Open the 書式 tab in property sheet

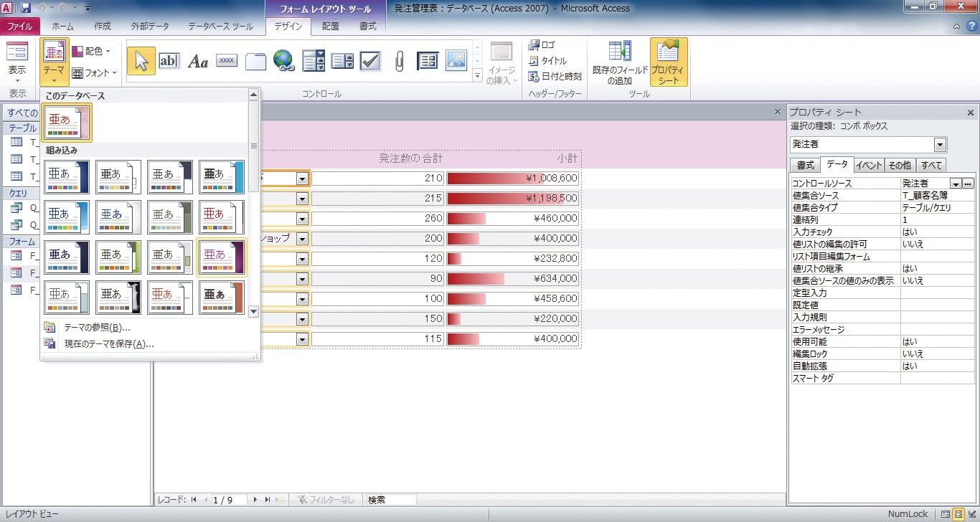pos(806,165)
